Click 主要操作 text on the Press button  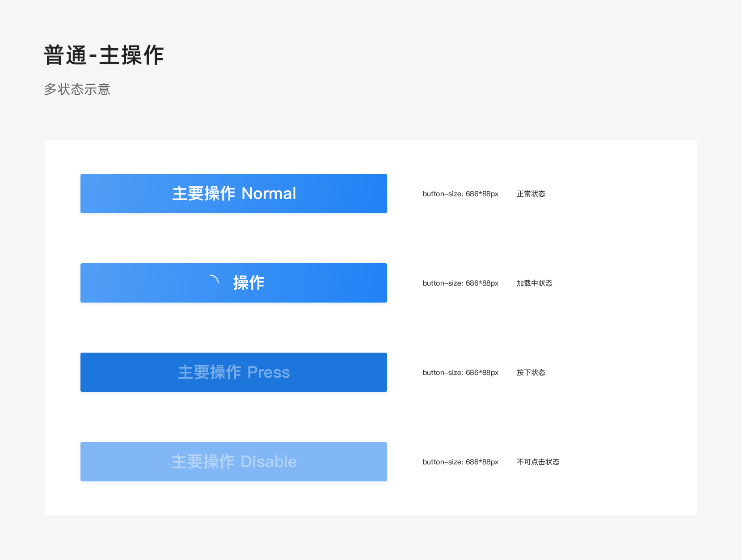(210, 372)
